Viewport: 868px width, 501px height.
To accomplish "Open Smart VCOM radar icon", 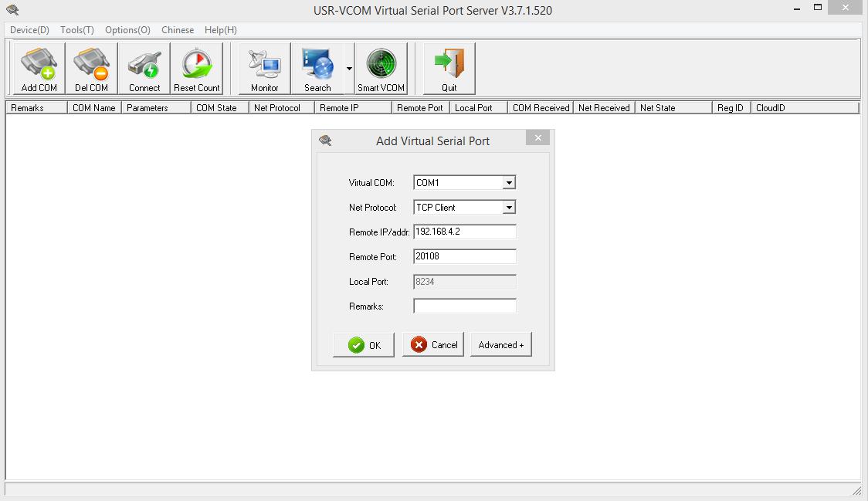I will pos(381,69).
